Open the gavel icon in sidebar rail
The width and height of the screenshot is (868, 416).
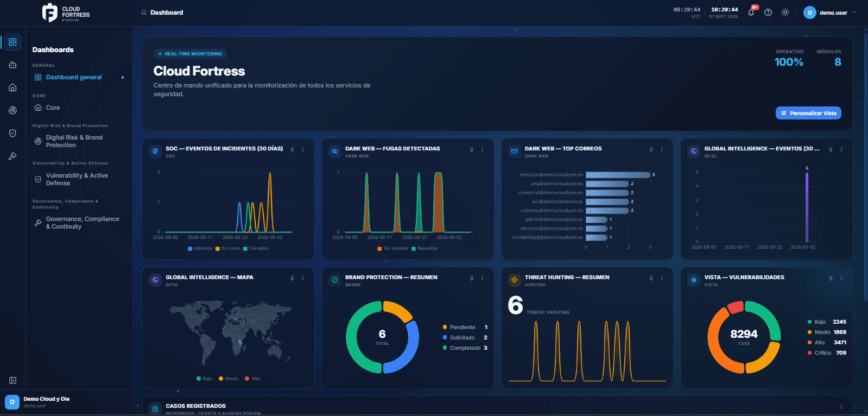point(12,156)
